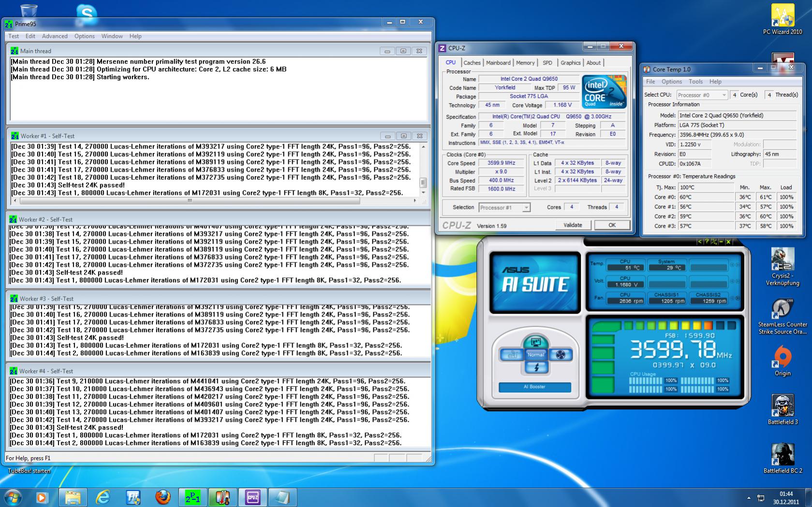Click the Worker #1 vertical scrollbar thumb
This screenshot has height=507, width=812.
(423, 183)
